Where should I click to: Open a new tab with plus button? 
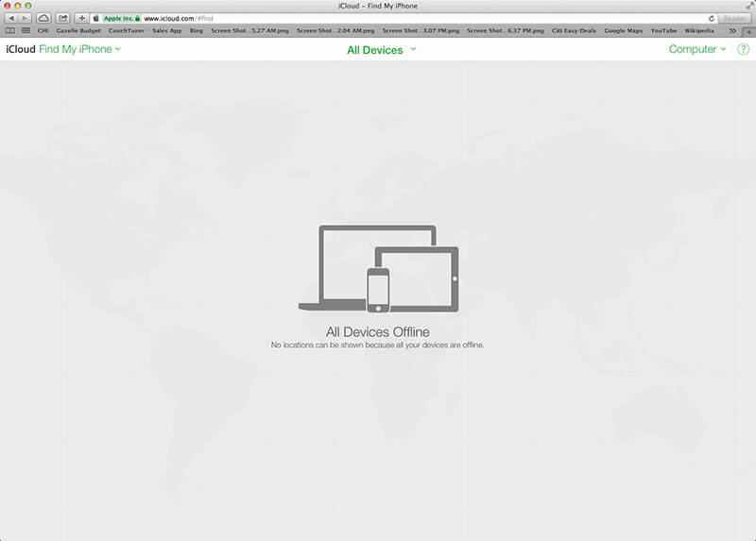pyautogui.click(x=748, y=31)
